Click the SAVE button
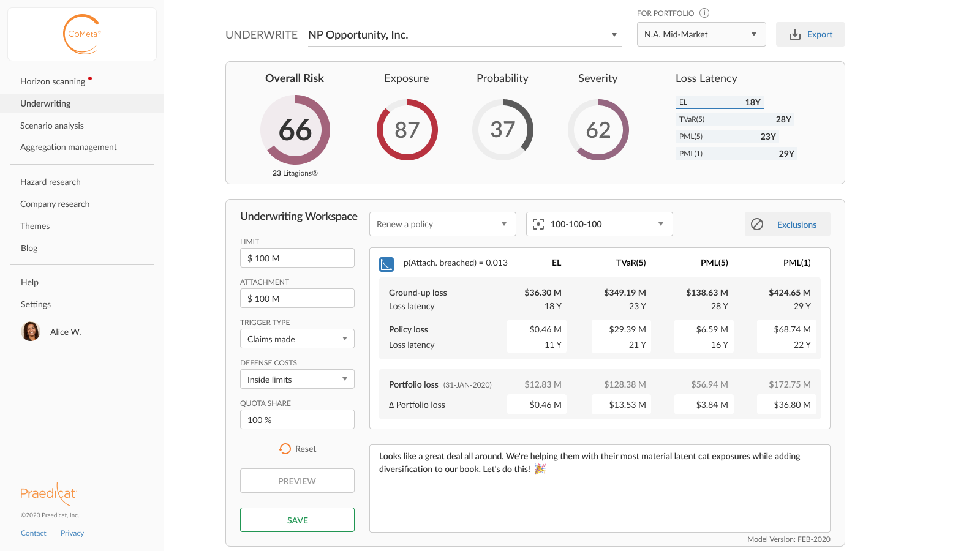Viewport: 980px width, 551px height. point(297,520)
